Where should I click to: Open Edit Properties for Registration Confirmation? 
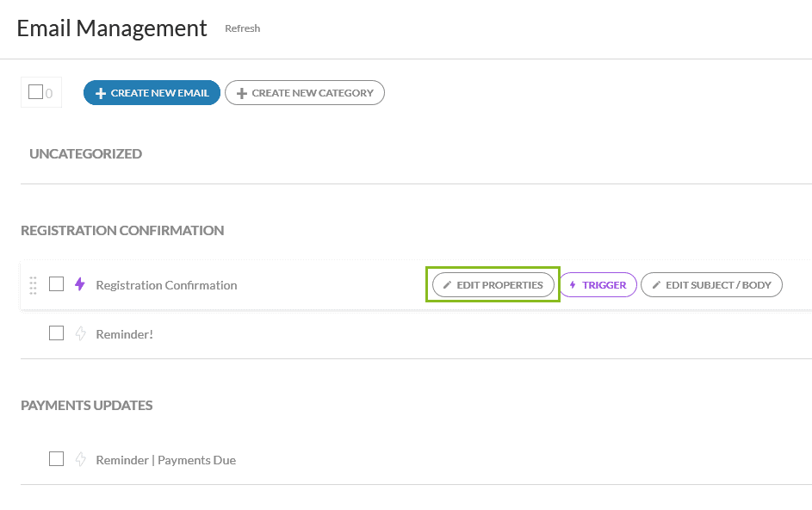pos(493,285)
